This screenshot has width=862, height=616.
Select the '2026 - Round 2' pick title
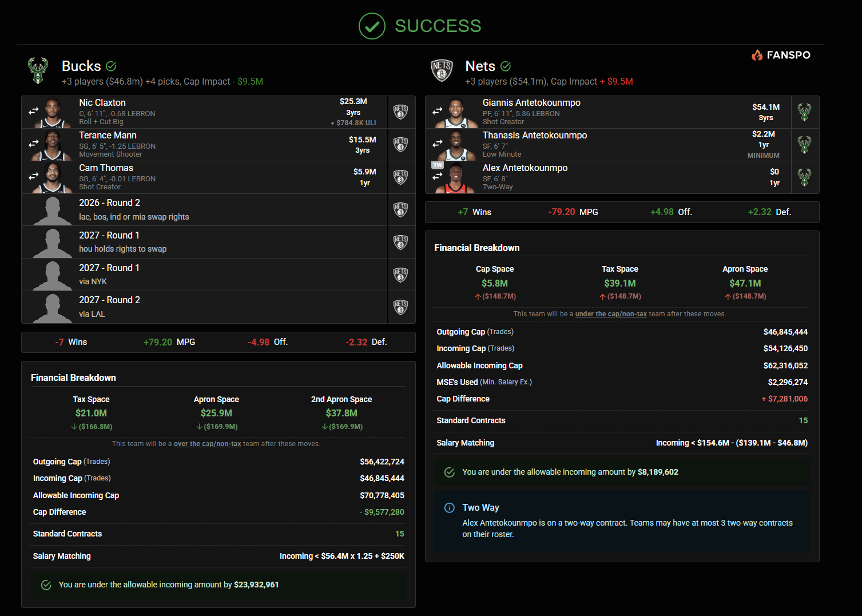click(x=110, y=203)
